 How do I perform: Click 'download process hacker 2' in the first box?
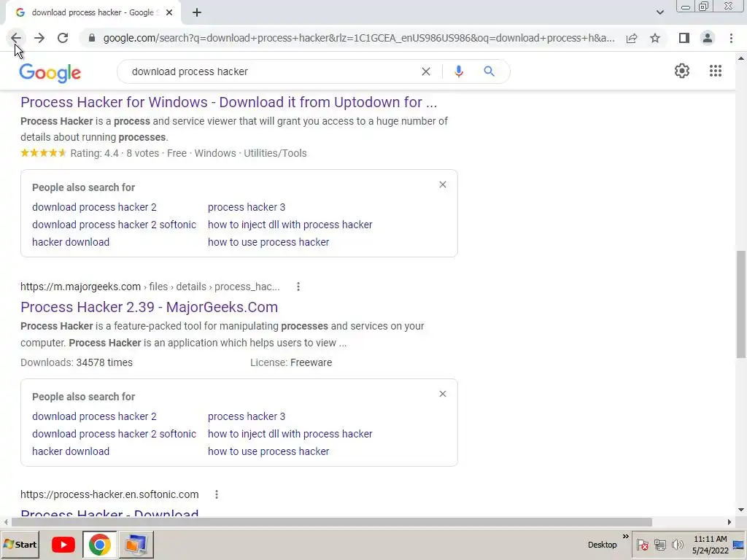click(94, 207)
